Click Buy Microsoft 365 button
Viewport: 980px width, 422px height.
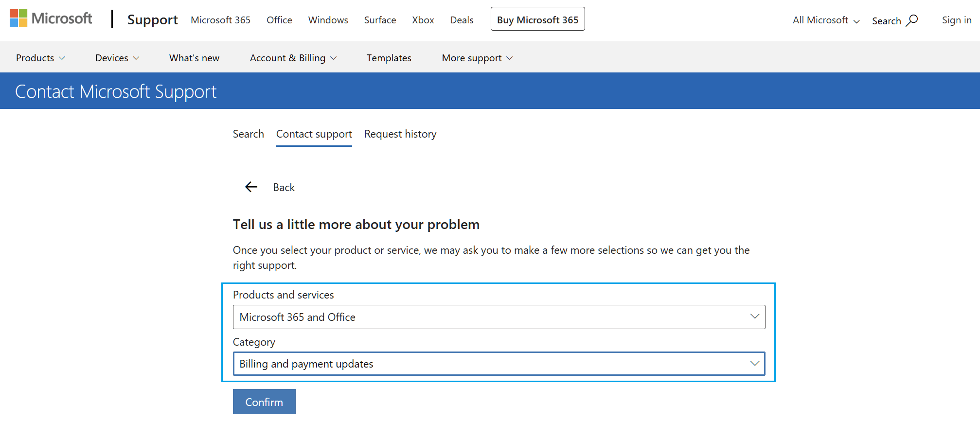pyautogui.click(x=537, y=19)
